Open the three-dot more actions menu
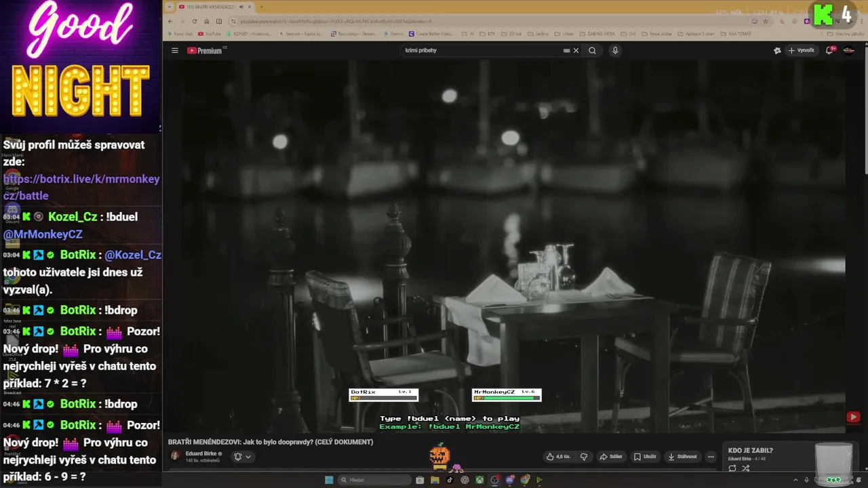 tap(711, 457)
